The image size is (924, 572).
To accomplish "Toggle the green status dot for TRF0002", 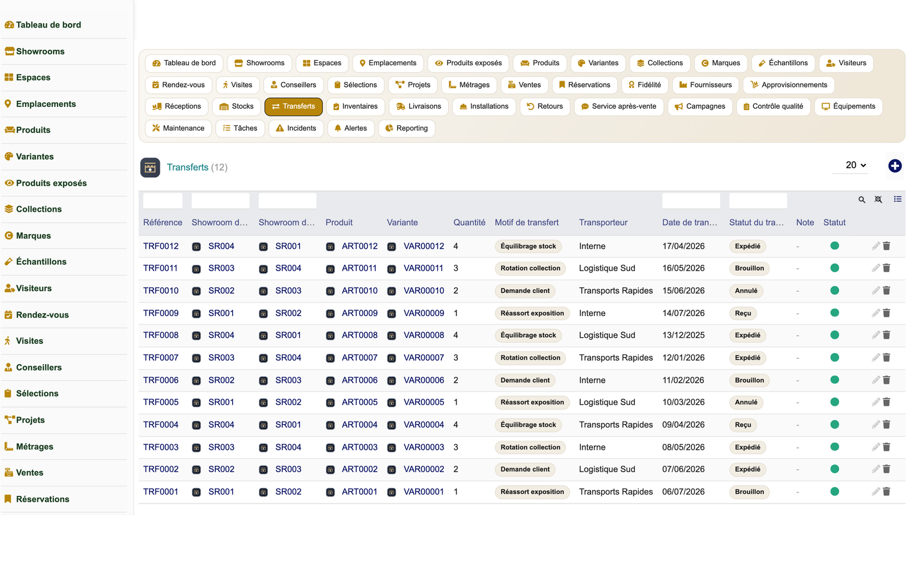I will (834, 469).
